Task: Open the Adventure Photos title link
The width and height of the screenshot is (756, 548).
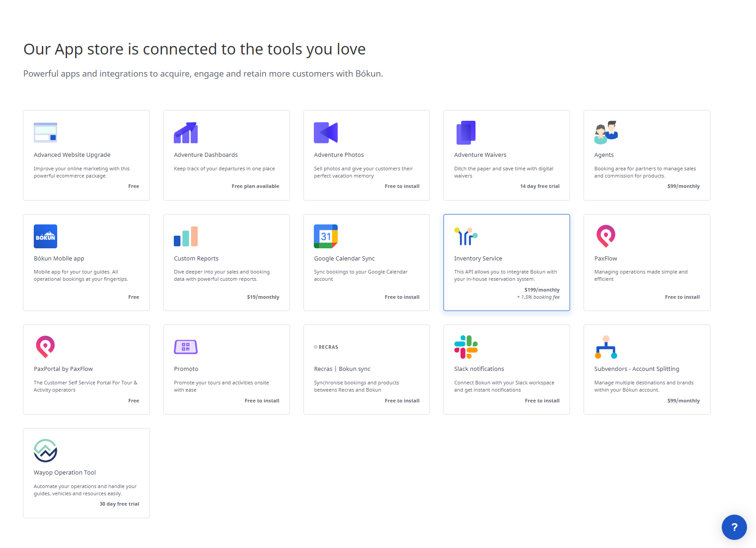Action: pos(339,155)
